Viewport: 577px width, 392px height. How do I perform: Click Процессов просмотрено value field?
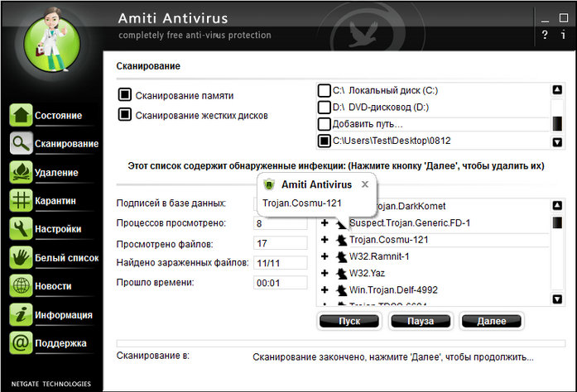tap(281, 223)
